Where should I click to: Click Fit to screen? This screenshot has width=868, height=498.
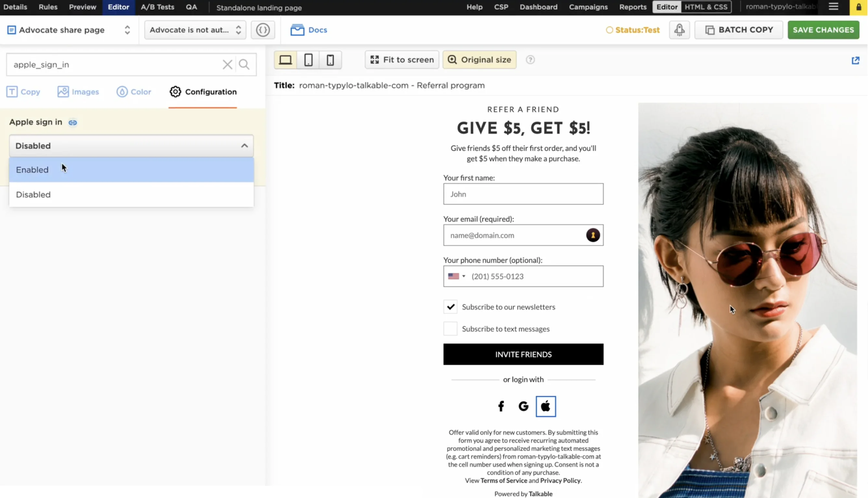pos(402,60)
